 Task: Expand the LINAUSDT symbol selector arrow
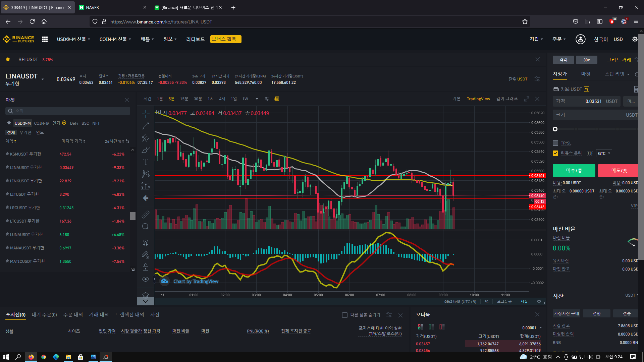43,79
